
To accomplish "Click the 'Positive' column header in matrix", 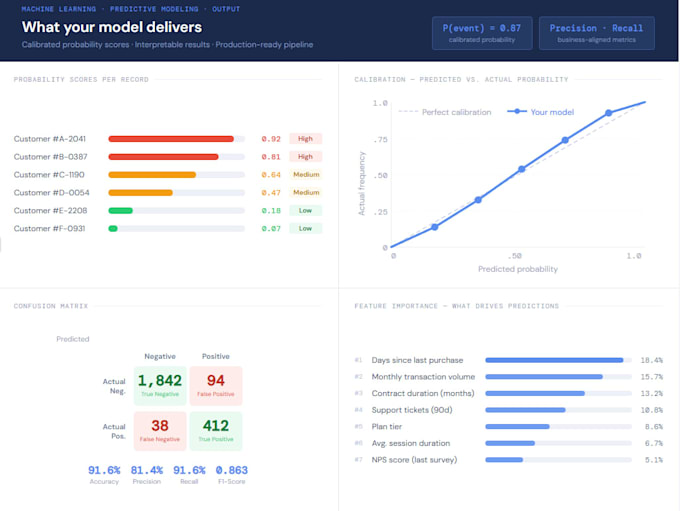I will (216, 357).
